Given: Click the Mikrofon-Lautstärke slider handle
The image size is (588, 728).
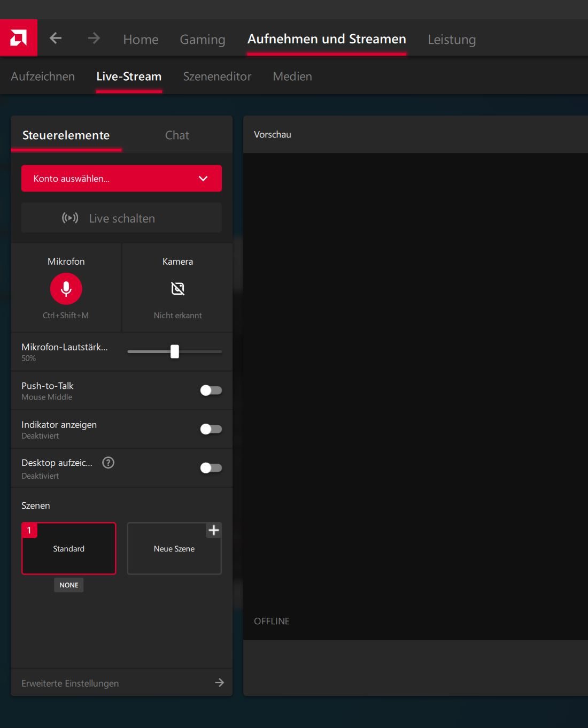Looking at the screenshot, I should 175,351.
